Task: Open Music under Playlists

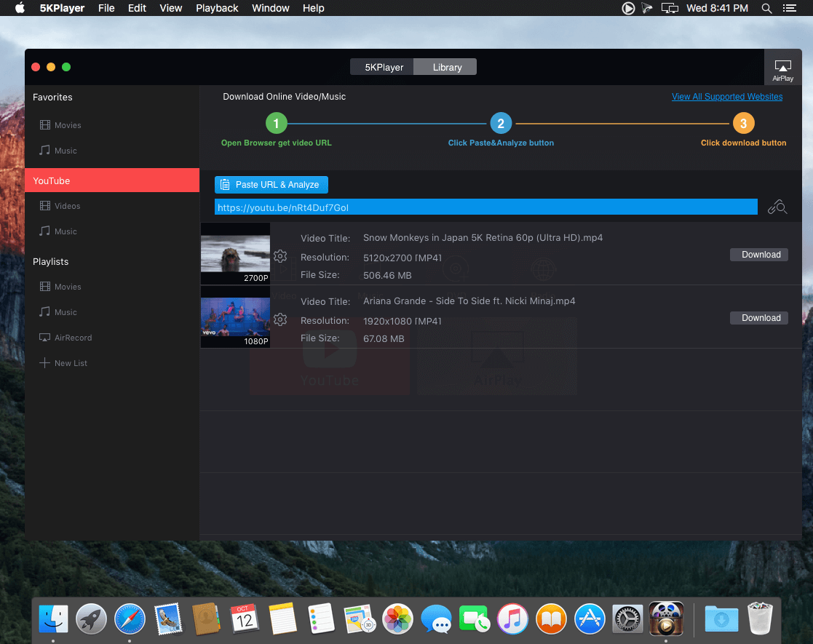Action: pos(58,312)
